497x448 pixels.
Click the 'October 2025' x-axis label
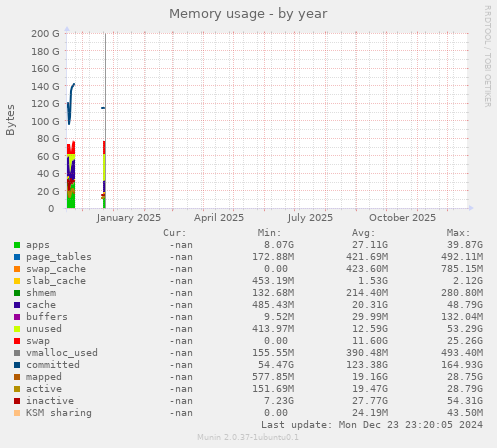pyautogui.click(x=402, y=218)
